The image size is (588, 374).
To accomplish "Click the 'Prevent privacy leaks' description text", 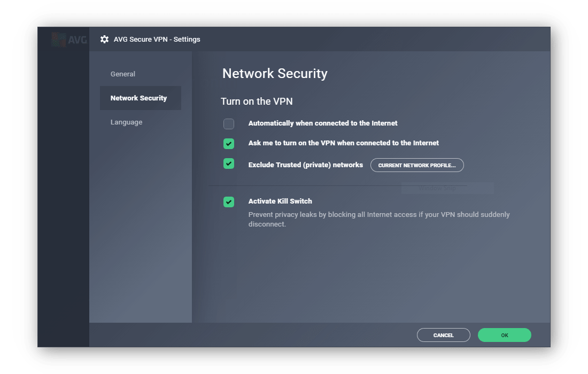I will 379,219.
